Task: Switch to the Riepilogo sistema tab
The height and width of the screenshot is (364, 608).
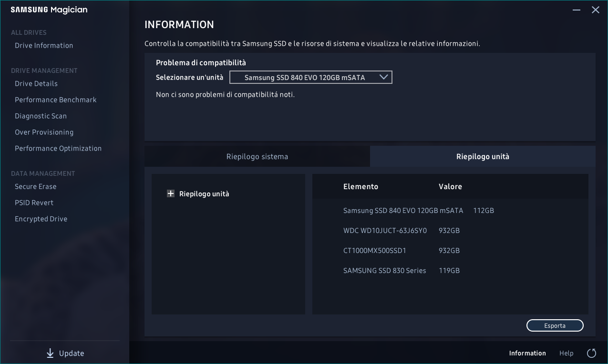Action: [257, 156]
